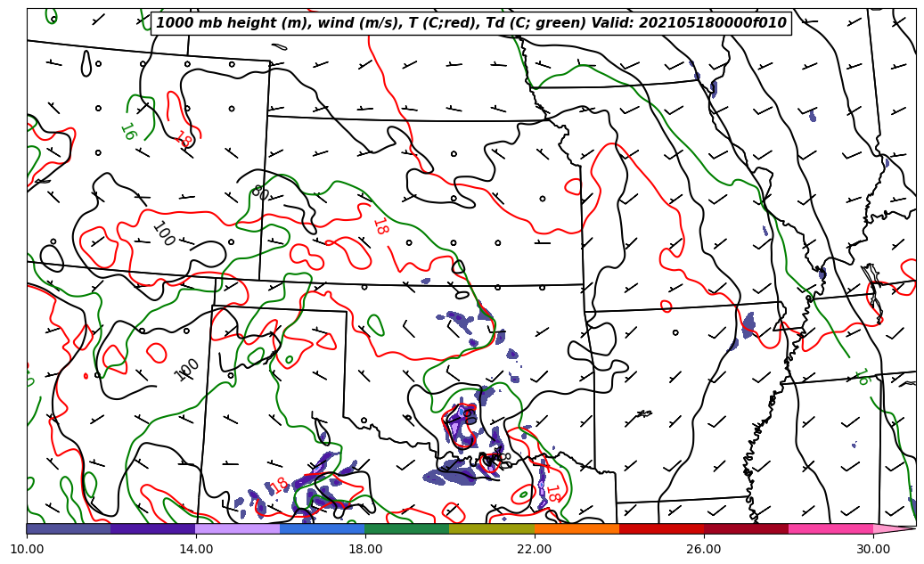Choose the bright red 24–26 colorbar segment
This screenshot has width=924, height=564.
661,528
